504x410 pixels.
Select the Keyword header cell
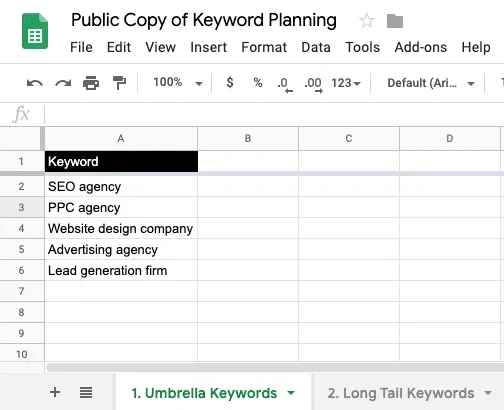121,161
